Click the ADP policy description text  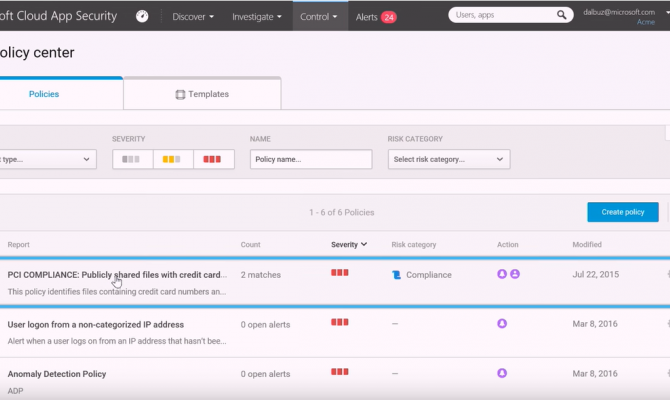15,391
